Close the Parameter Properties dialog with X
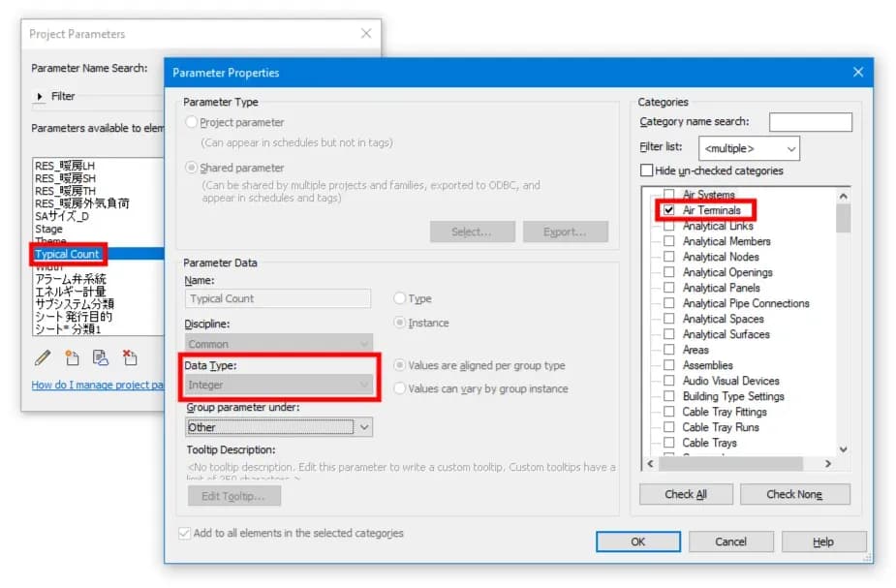Screen dimensions: 896x588 pos(857,72)
